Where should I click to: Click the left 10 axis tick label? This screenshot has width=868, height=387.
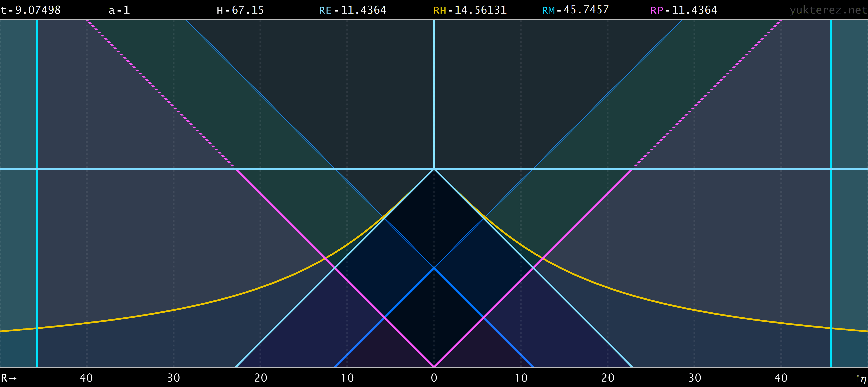pyautogui.click(x=347, y=378)
